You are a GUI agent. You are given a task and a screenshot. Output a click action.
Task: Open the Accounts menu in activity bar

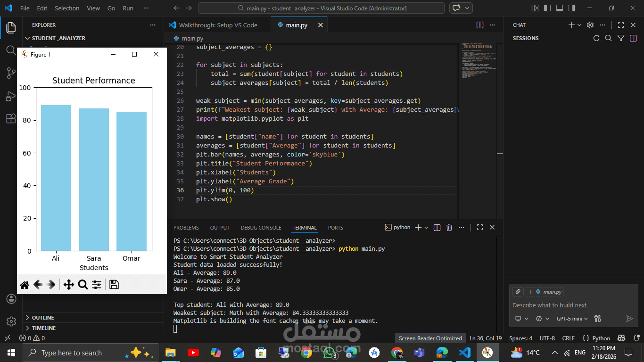(11, 299)
